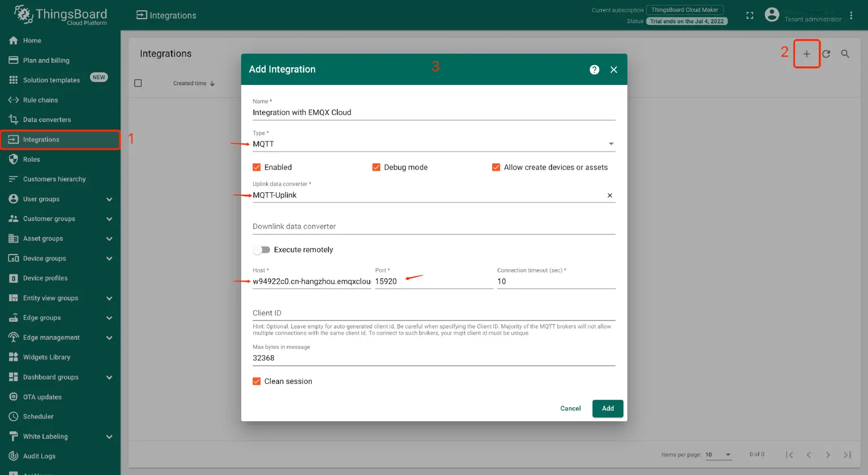Click the Solution templates icon
This screenshot has height=475, width=868.
12,80
